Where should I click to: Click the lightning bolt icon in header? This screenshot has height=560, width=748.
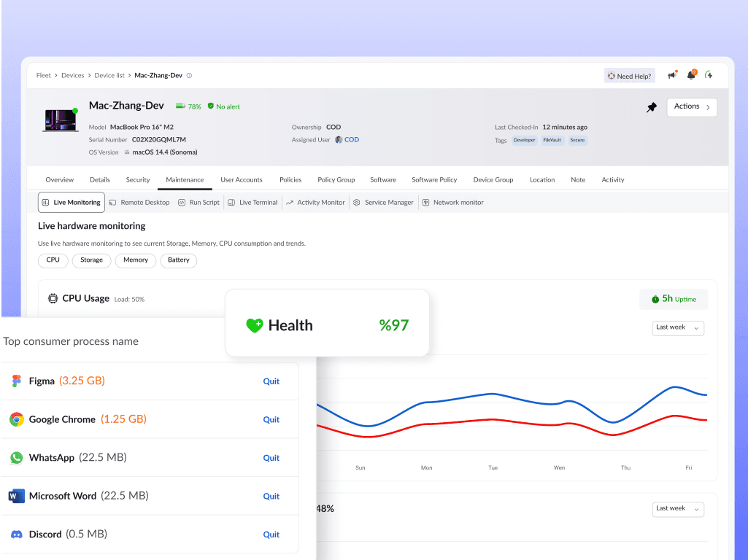(709, 75)
